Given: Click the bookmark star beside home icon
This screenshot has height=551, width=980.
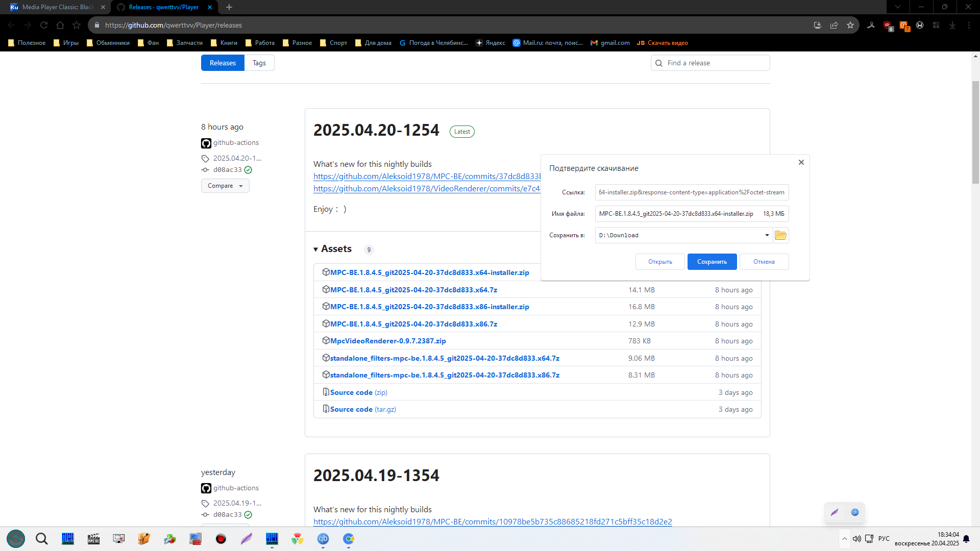Looking at the screenshot, I should [77, 25].
